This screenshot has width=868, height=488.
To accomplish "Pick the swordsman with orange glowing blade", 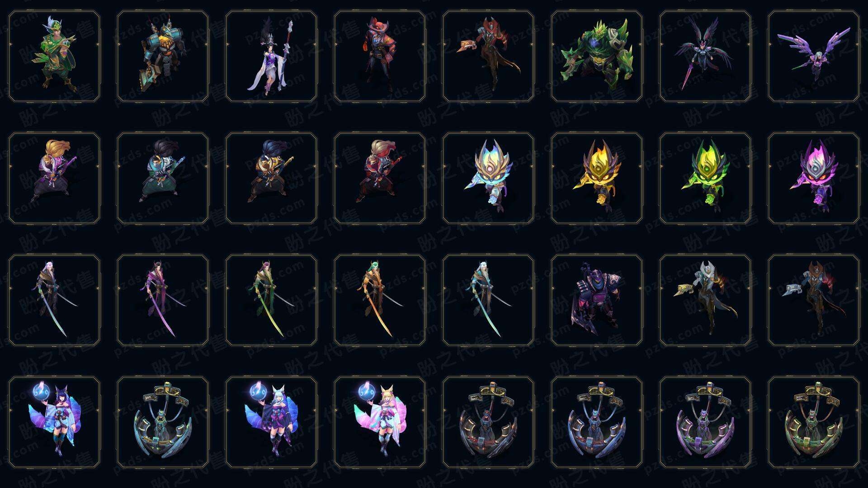I will tap(380, 300).
